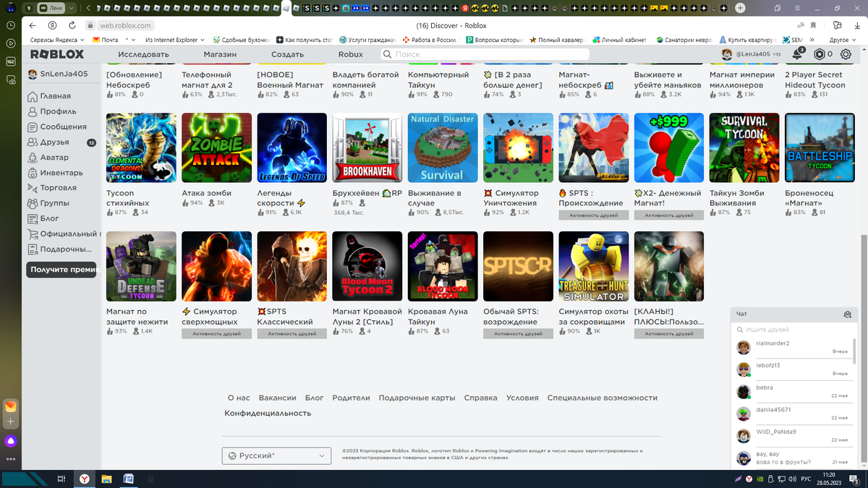
Task: Click the Robux balance icon
Action: [x=819, y=54]
